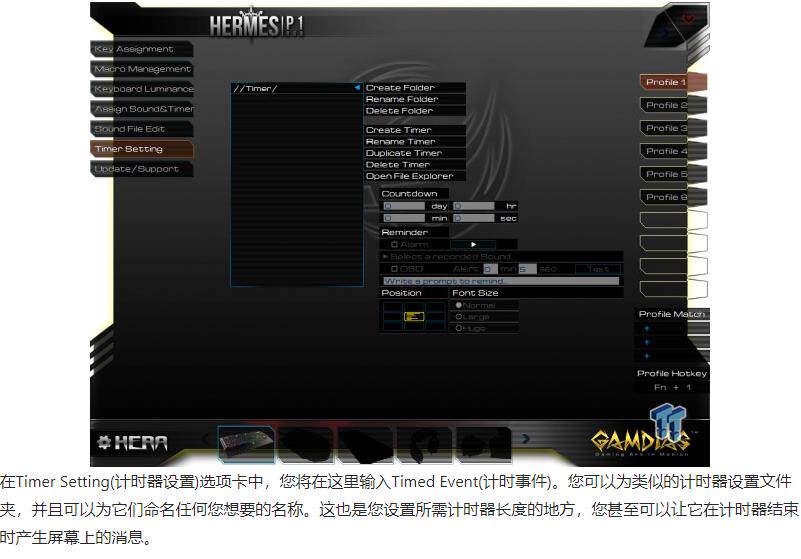Viewport: 801px width, 559px height.
Task: Select the center OSD position cell
Action: click(x=413, y=316)
